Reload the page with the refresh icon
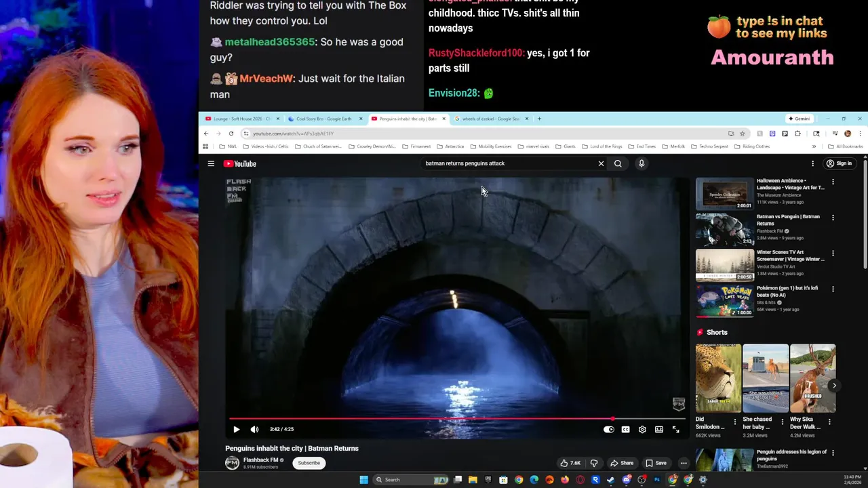868x488 pixels. pos(231,134)
